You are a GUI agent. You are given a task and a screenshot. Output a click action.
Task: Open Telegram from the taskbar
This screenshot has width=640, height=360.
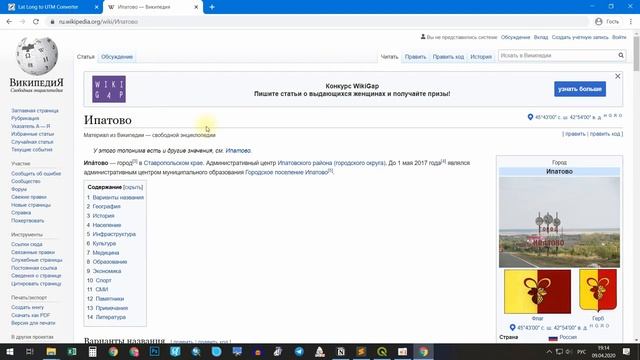pyautogui.click(x=299, y=351)
